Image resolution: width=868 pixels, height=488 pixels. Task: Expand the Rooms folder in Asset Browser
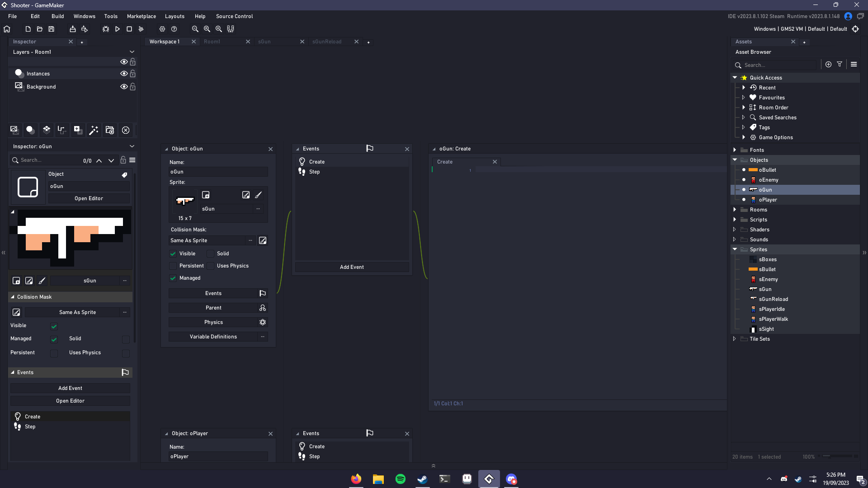[735, 210]
